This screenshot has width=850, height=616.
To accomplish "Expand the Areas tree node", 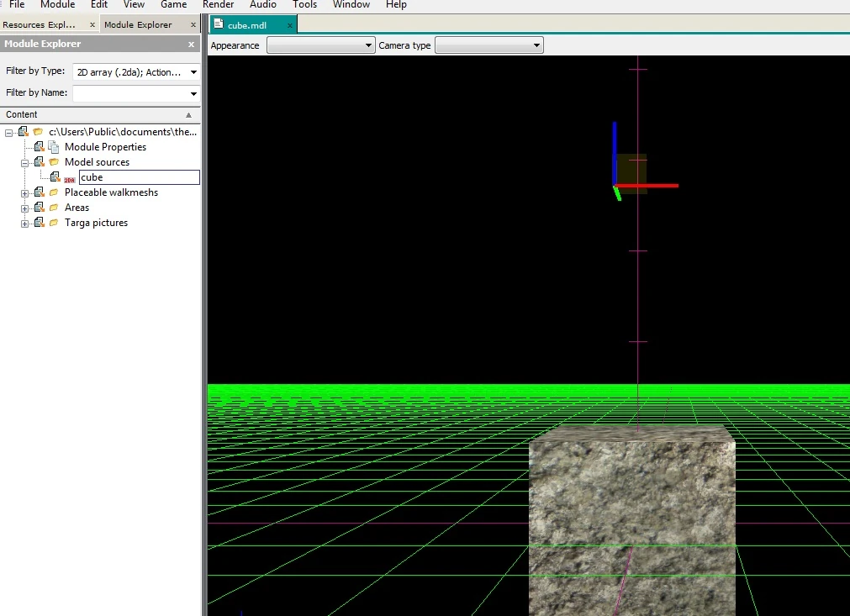I will click(25, 208).
